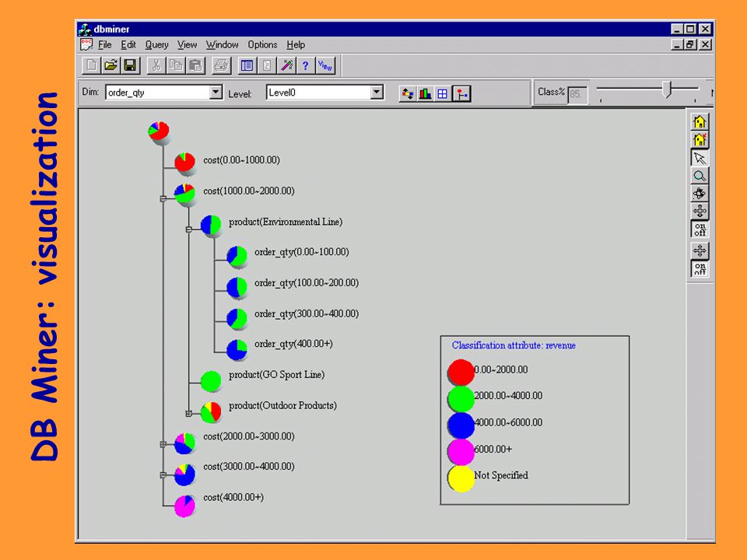The height and width of the screenshot is (560, 747).
Task: Open the File menu
Action: click(x=105, y=45)
